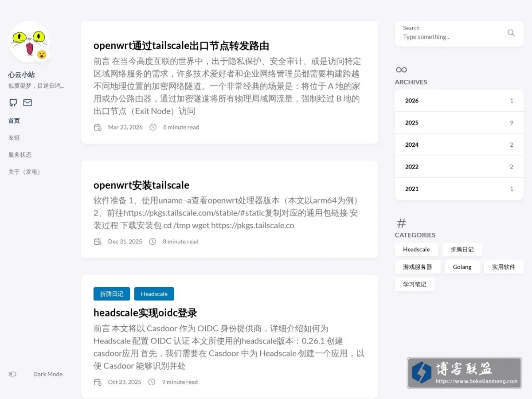
Task: Click calendar icon beside Mar 23, 2026
Action: (98, 127)
